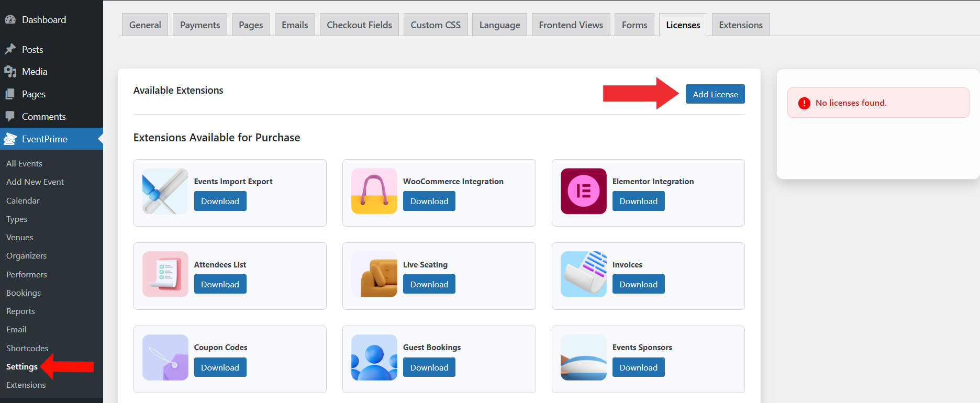The image size is (980, 403).
Task: Click the Elementor Integration logo icon
Action: [583, 191]
